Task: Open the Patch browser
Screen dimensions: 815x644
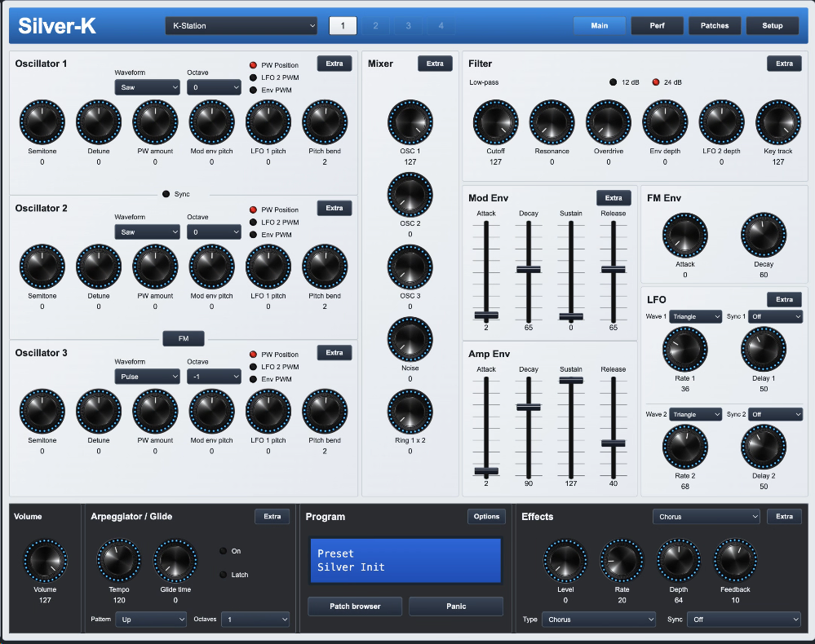Action: click(355, 606)
